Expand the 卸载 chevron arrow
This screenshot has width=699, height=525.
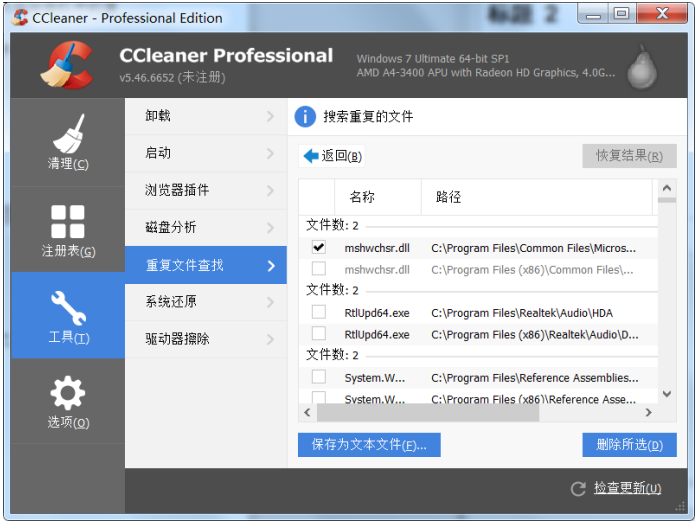coord(270,117)
